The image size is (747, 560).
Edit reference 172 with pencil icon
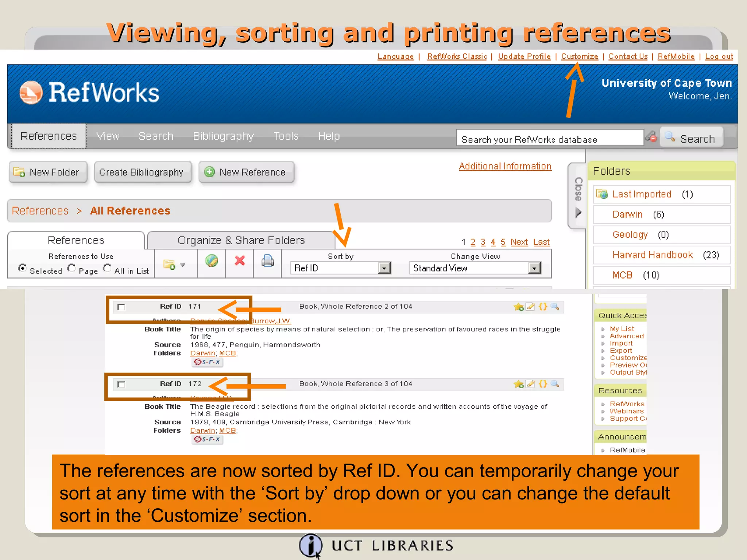(531, 384)
